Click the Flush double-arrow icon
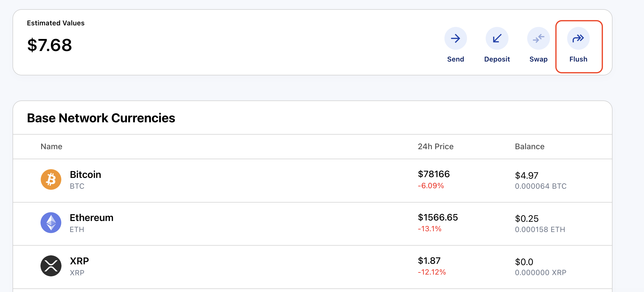 tap(578, 38)
